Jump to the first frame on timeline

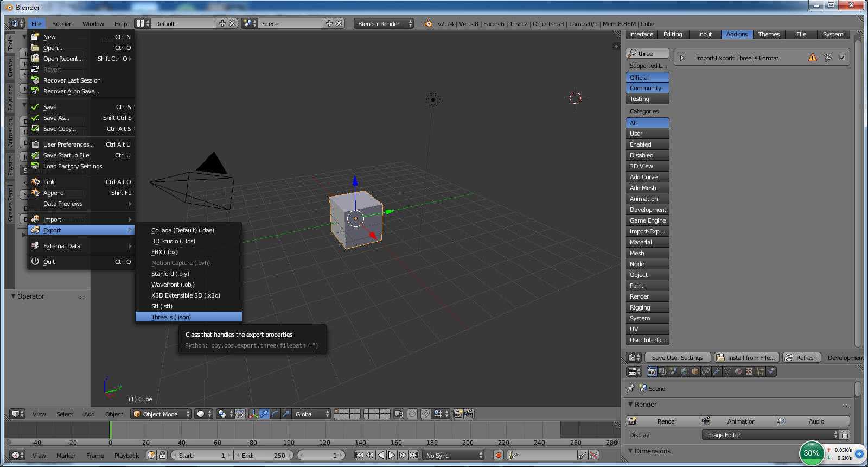pyautogui.click(x=359, y=455)
